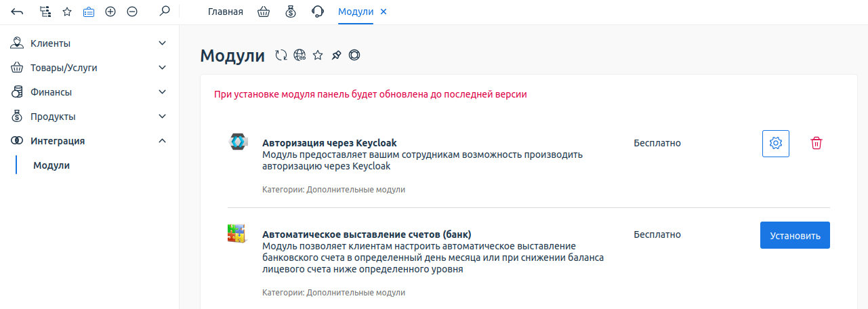Open the shopping basket tab icon
The width and height of the screenshot is (868, 309).
tap(264, 12)
